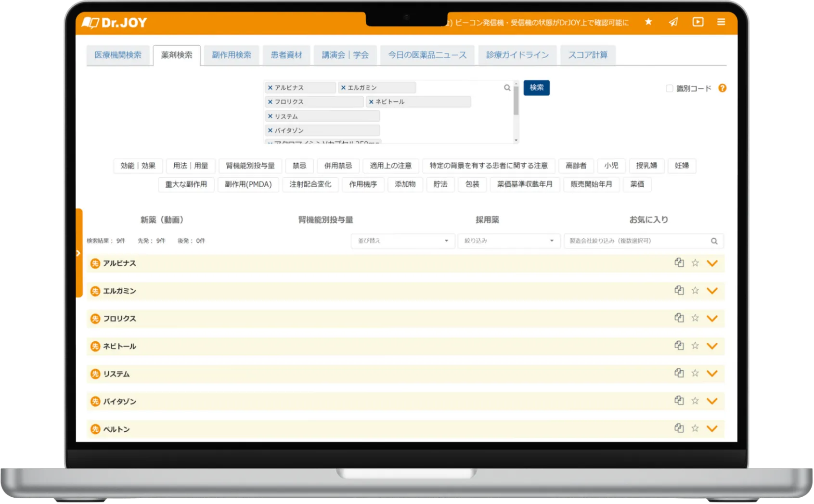Copy the フロリクス row
Image resolution: width=814 pixels, height=504 pixels.
click(x=679, y=318)
